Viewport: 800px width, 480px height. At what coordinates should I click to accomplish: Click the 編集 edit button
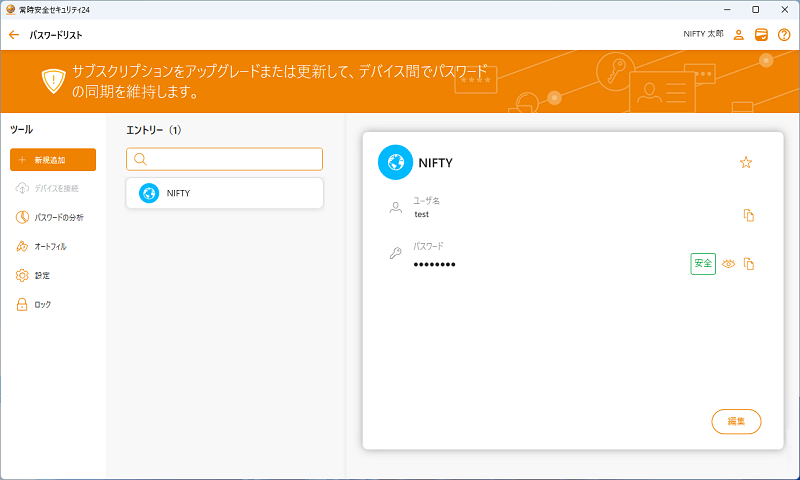pyautogui.click(x=736, y=421)
